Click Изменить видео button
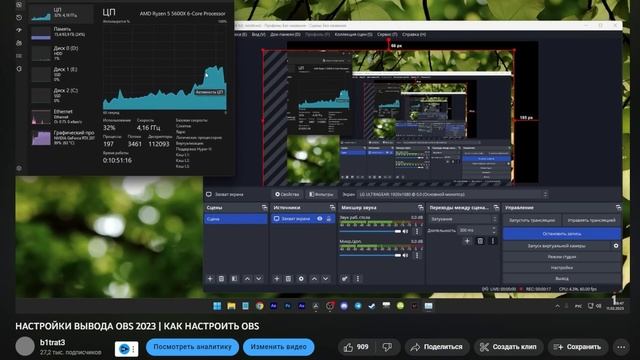This screenshot has height=360, width=640. click(x=278, y=347)
